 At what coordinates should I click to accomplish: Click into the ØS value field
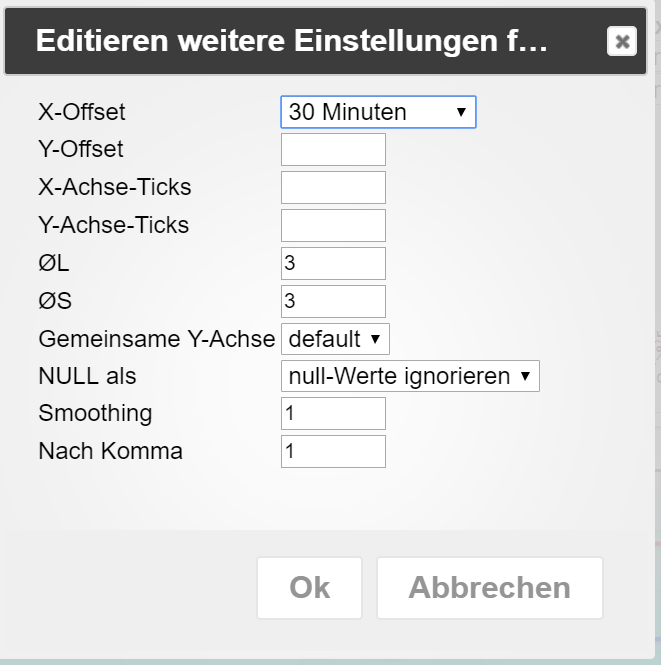point(333,301)
